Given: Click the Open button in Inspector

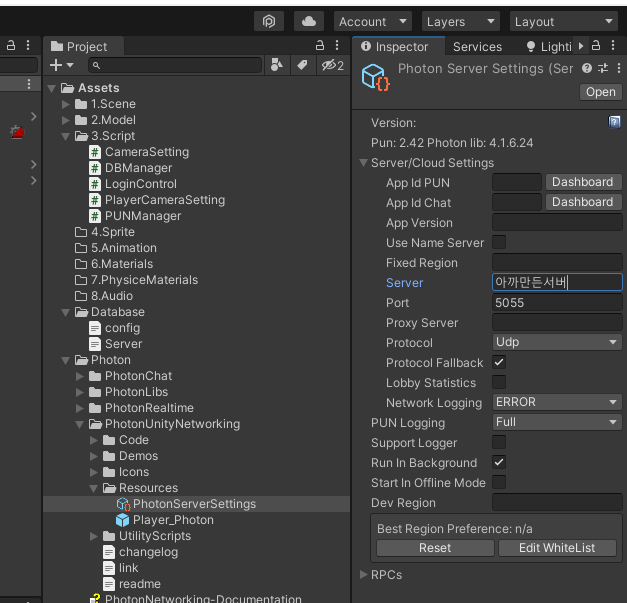Looking at the screenshot, I should (600, 92).
